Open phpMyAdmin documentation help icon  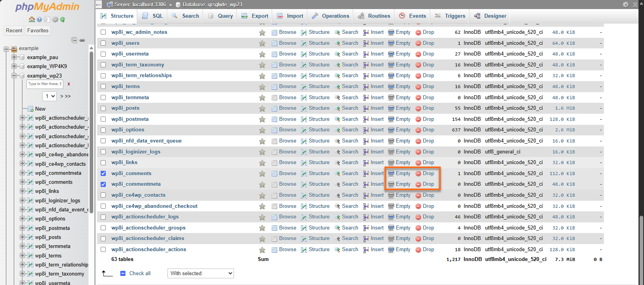(x=39, y=20)
